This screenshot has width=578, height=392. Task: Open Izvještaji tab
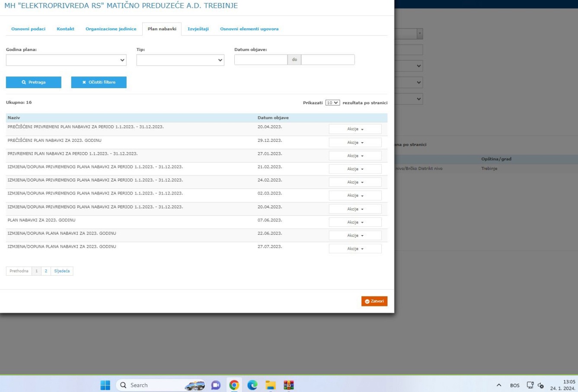tap(198, 29)
